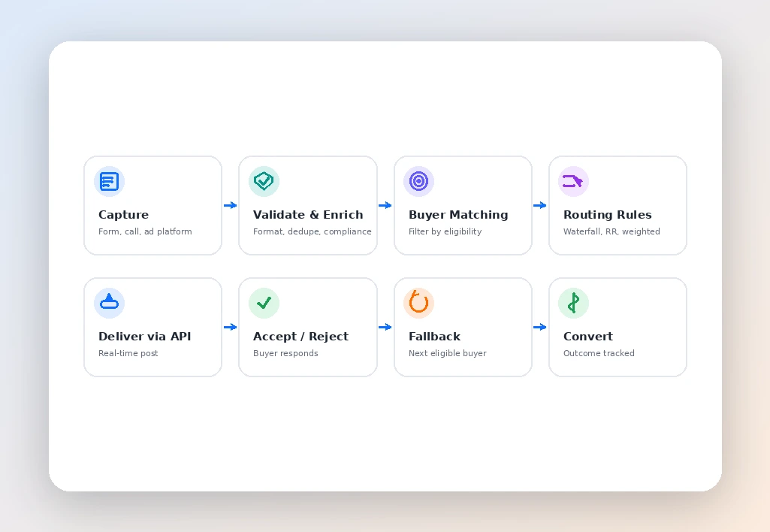Click arrow pointing to Fallback card
Viewport: 770px width, 532px height.
tap(385, 327)
